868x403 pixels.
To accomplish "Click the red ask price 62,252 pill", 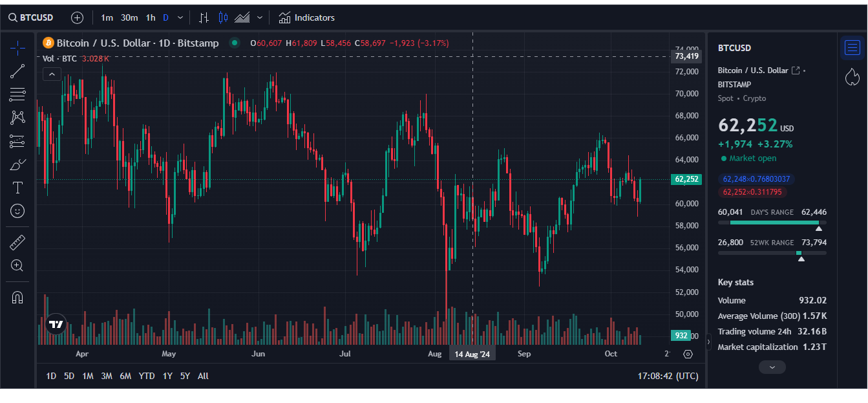I will [x=752, y=192].
